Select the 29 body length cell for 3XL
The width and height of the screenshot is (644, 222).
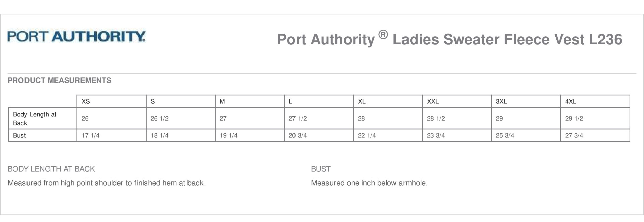[x=499, y=119]
